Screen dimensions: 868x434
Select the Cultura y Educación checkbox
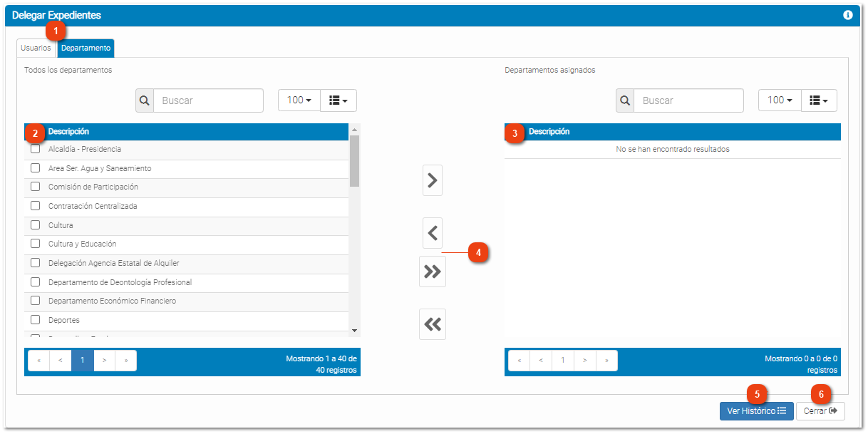click(x=35, y=244)
